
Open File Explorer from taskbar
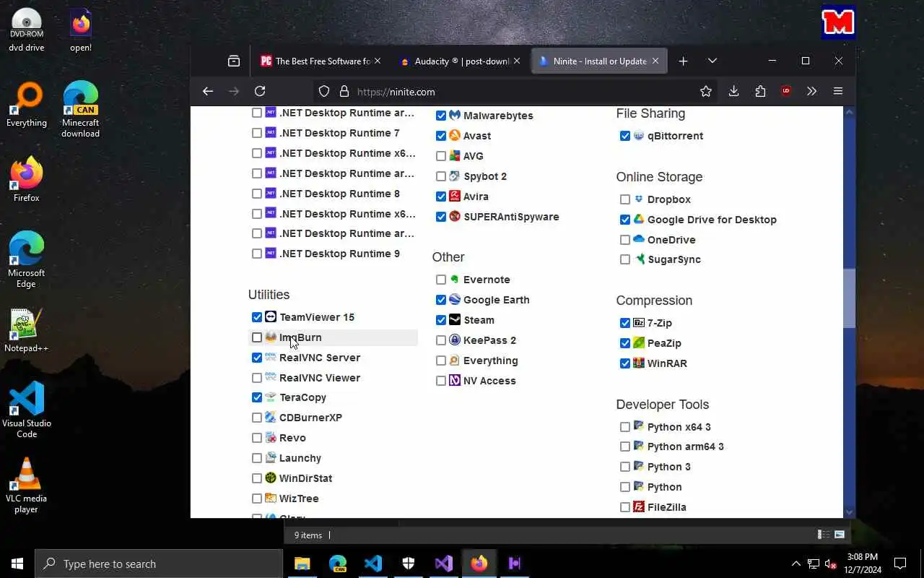pyautogui.click(x=302, y=564)
